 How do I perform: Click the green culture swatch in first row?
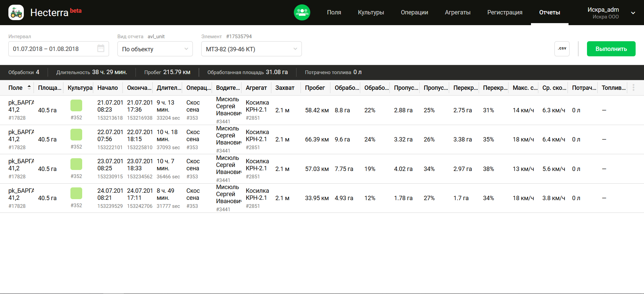76,106
